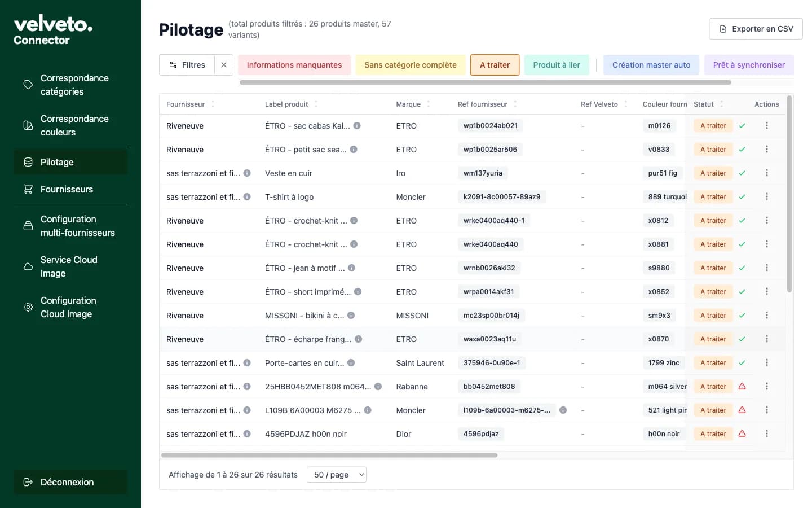Click info icon next to sac cabas Kal... label

click(x=357, y=125)
